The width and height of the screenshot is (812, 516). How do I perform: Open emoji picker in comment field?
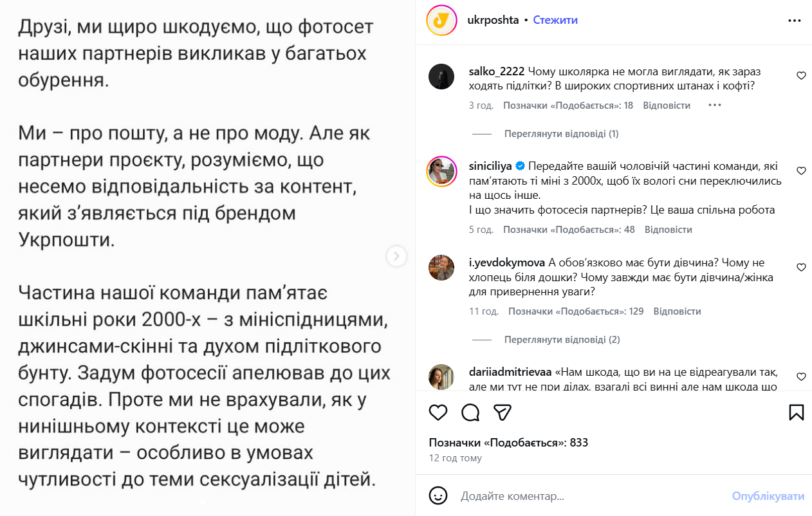(438, 496)
